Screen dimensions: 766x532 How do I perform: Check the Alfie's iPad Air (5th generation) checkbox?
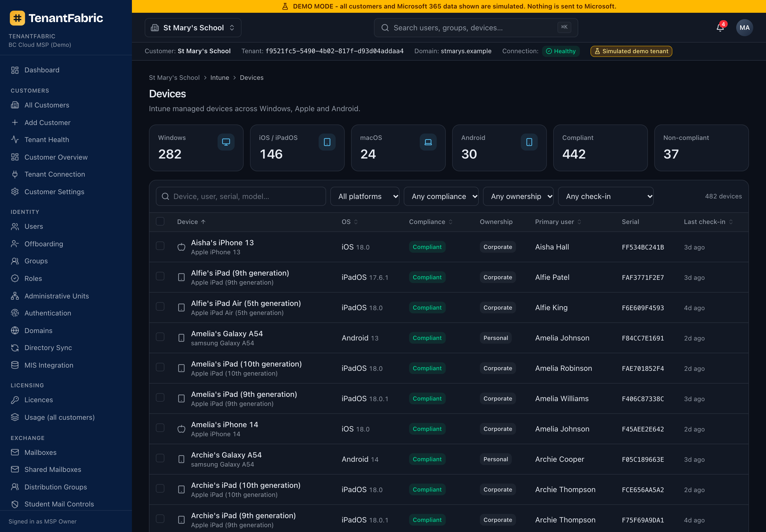pos(160,307)
